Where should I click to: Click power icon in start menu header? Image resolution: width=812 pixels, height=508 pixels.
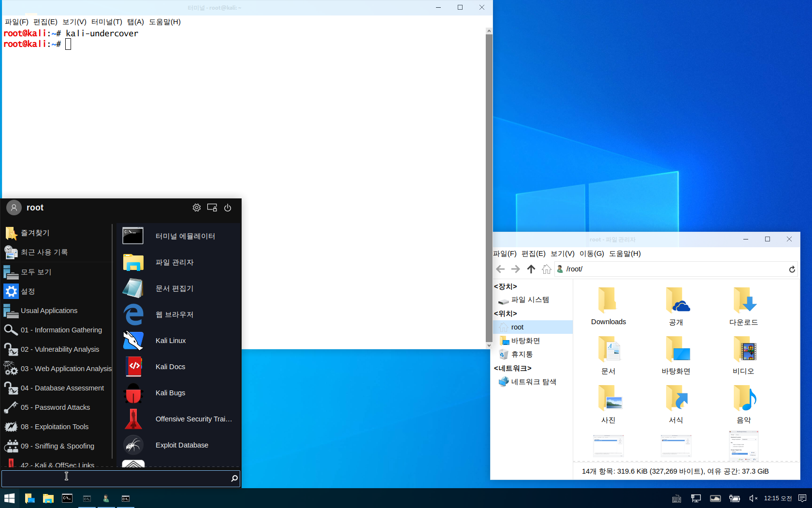[228, 208]
